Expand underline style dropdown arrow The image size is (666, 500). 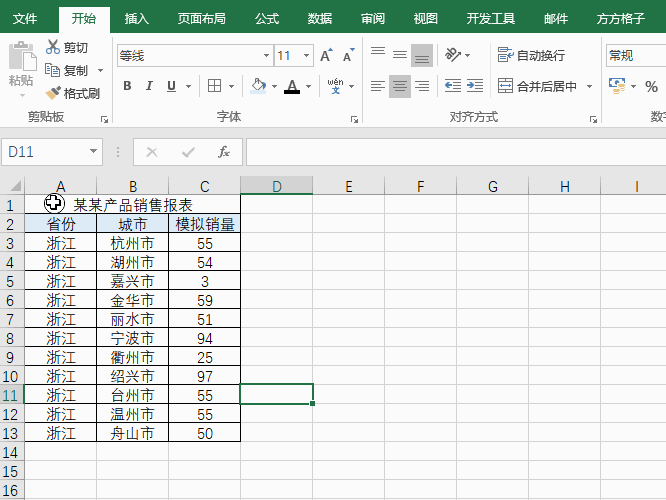[x=188, y=86]
